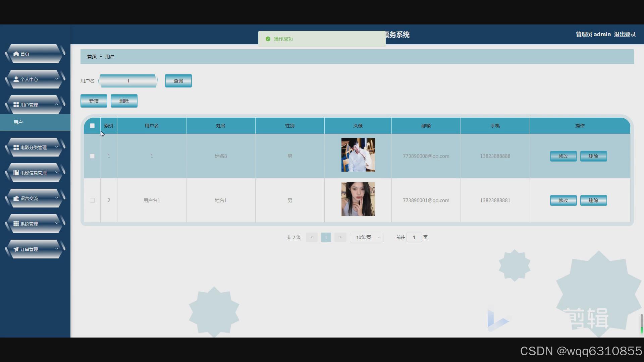Screen dimensions: 644x362
Task: Click the grid icon beside 电影分类管理
Action: coord(16,147)
